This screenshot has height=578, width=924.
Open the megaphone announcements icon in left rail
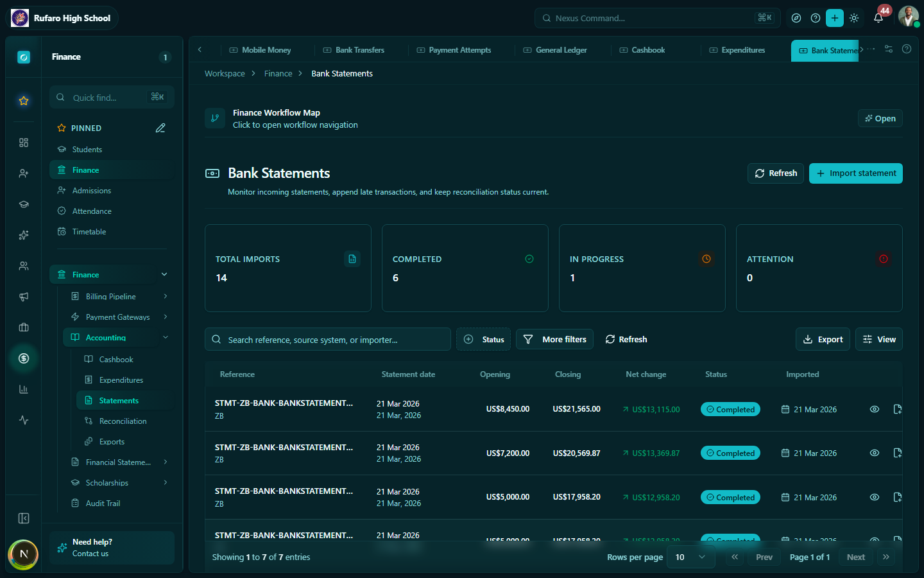tap(24, 297)
